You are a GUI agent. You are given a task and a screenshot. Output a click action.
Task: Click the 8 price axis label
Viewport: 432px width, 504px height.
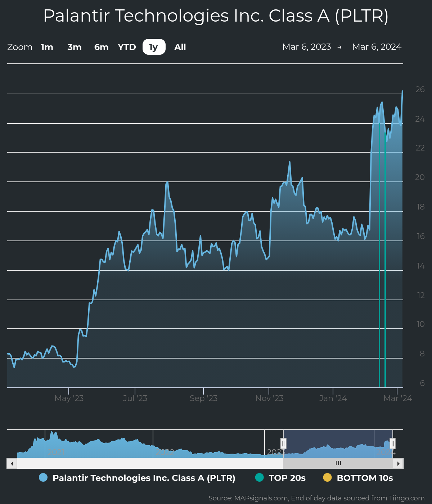(x=422, y=354)
